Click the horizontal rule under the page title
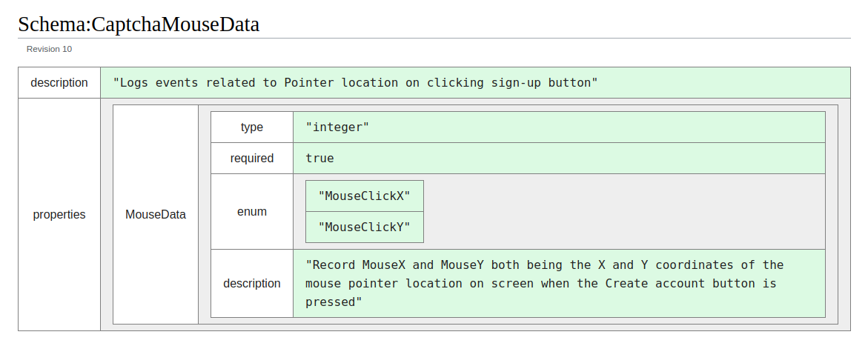 (x=434, y=39)
